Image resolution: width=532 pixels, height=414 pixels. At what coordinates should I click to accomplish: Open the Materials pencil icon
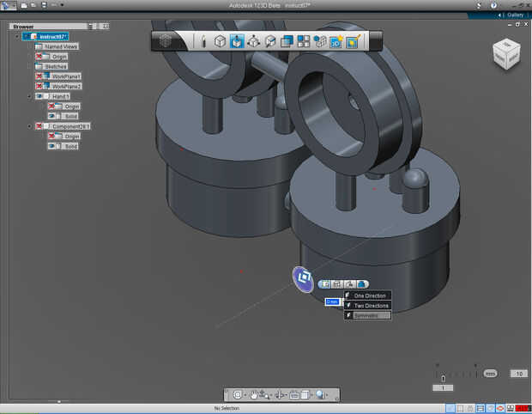coord(353,41)
